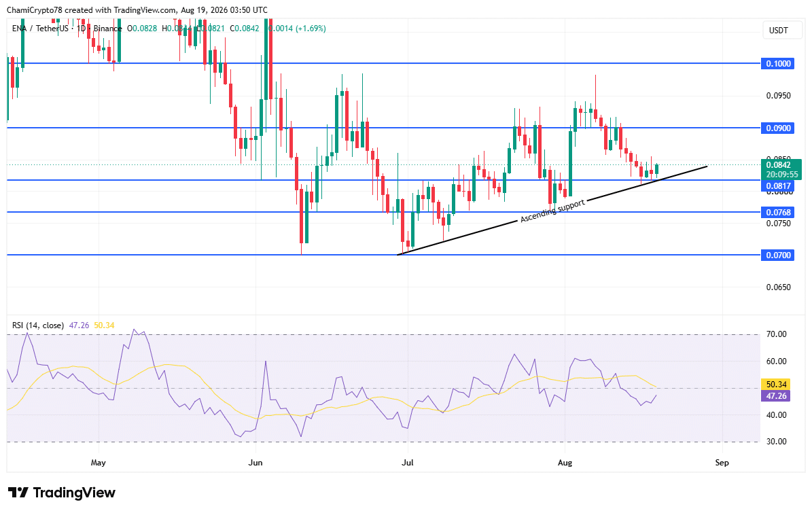
Task: Select the Sep marker on time axis
Action: pos(722,462)
